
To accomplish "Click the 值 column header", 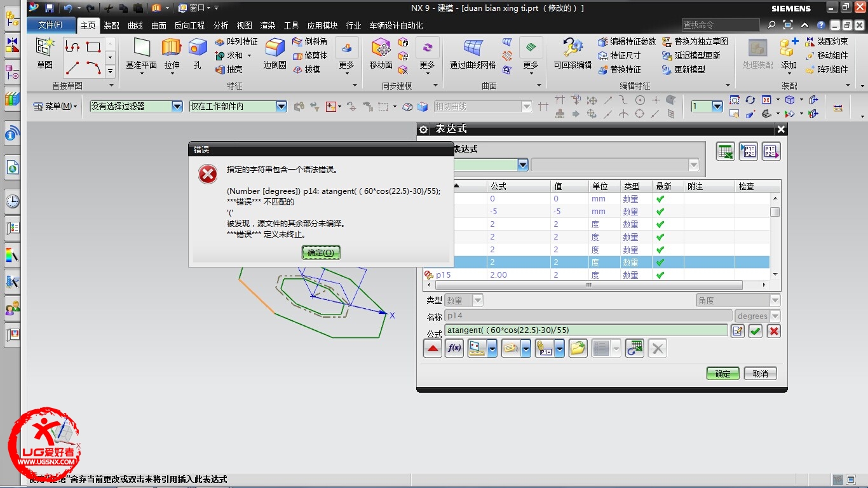I will [x=569, y=186].
